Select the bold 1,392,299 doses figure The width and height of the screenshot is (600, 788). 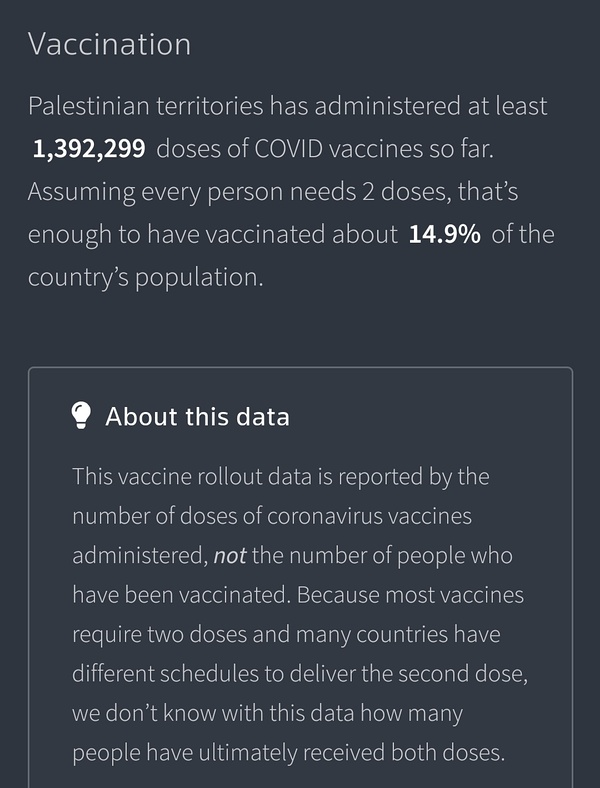pos(89,149)
